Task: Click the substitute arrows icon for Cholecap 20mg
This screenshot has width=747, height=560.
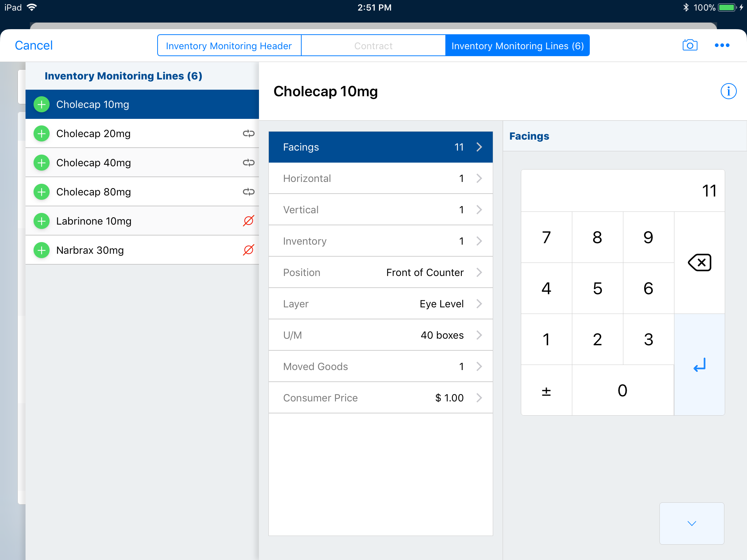Action: point(248,133)
